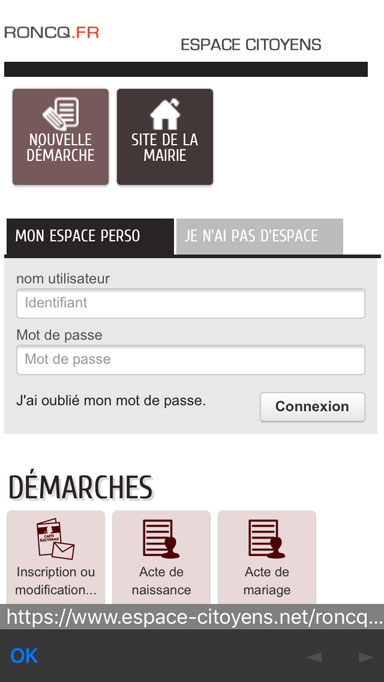Go forward with the right arrow icon
Image resolution: width=384 pixels, height=682 pixels.
(366, 657)
